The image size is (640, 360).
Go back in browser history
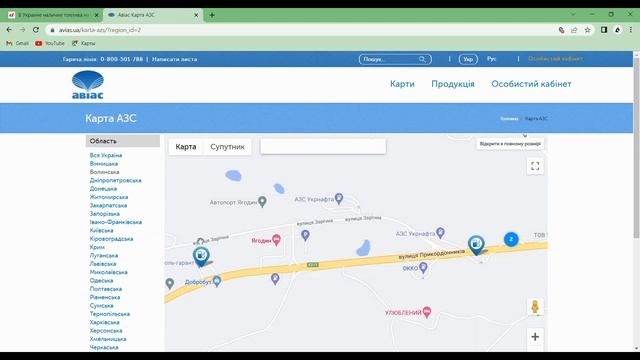pos(9,30)
